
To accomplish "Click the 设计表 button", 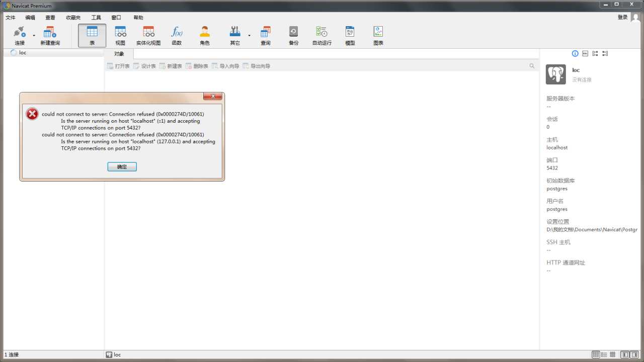I will tap(145, 66).
